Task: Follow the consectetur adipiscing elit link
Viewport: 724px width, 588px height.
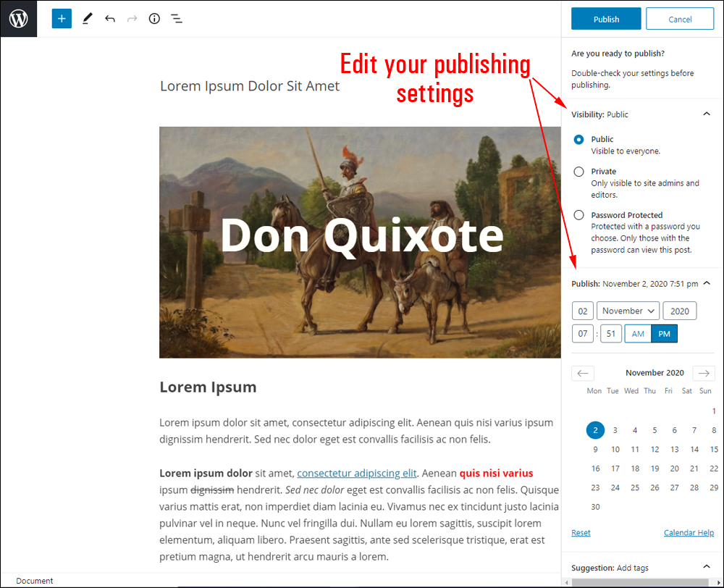Action: pos(357,474)
